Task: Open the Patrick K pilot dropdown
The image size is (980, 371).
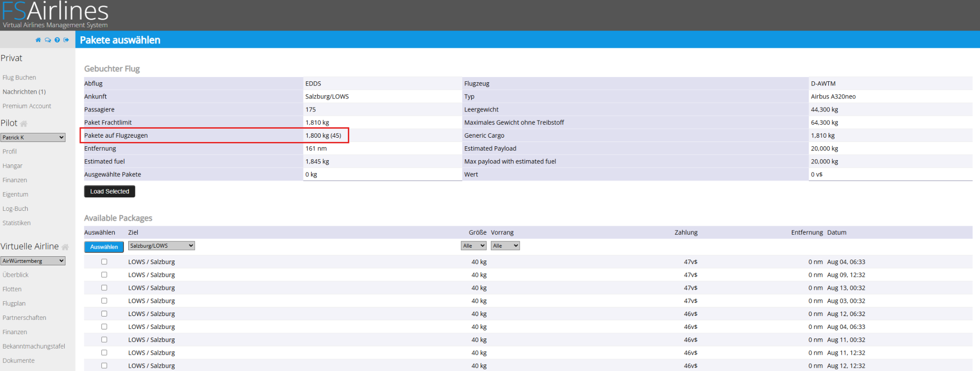Action: 33,137
